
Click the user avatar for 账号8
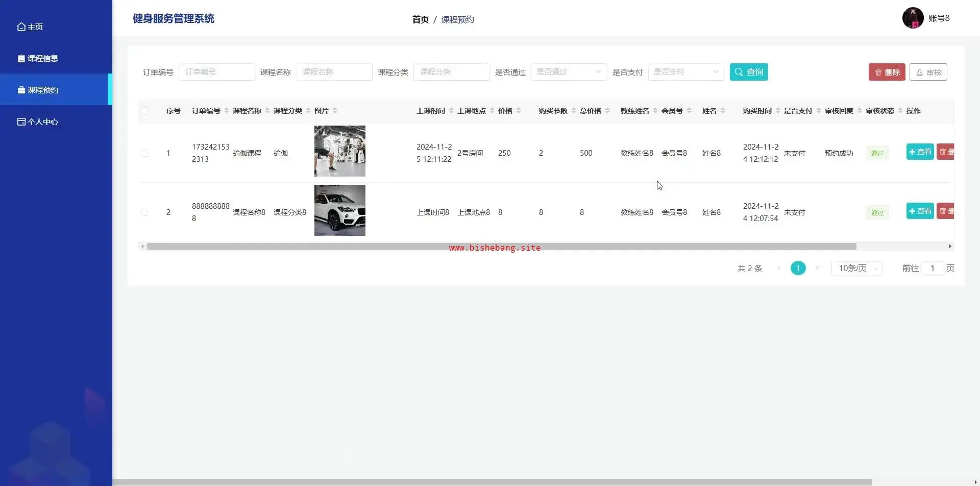913,18
